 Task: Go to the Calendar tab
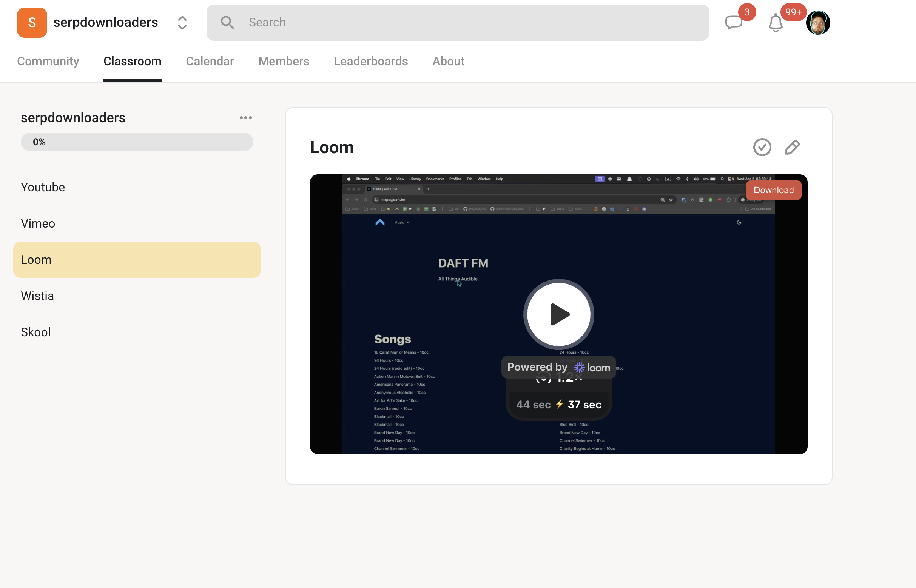coord(210,61)
